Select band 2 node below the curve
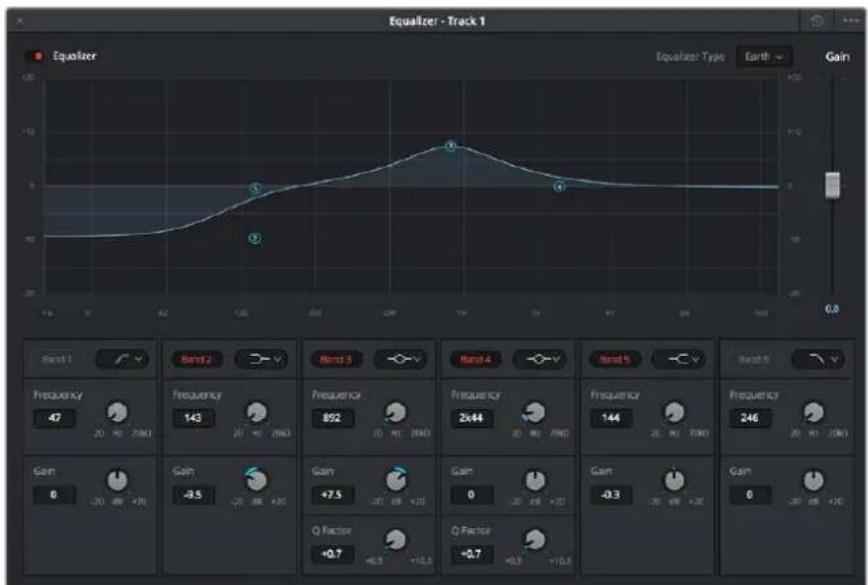868x585 pixels. tap(255, 239)
